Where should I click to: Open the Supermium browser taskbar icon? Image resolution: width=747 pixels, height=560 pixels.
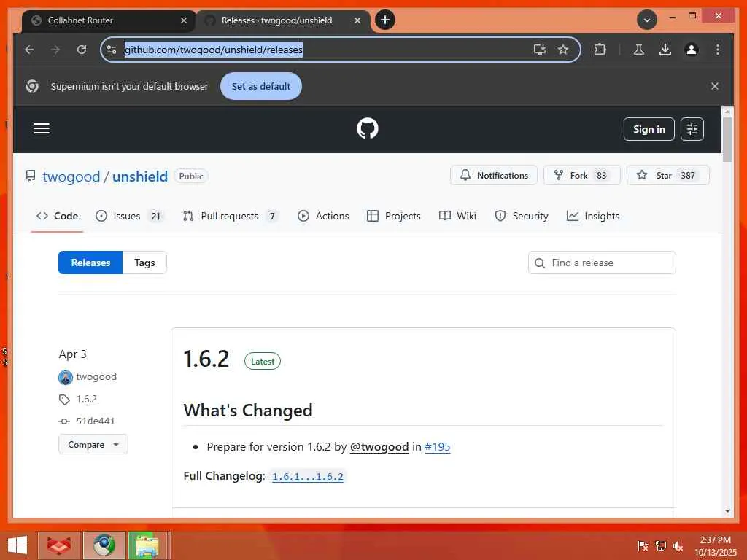click(x=104, y=545)
